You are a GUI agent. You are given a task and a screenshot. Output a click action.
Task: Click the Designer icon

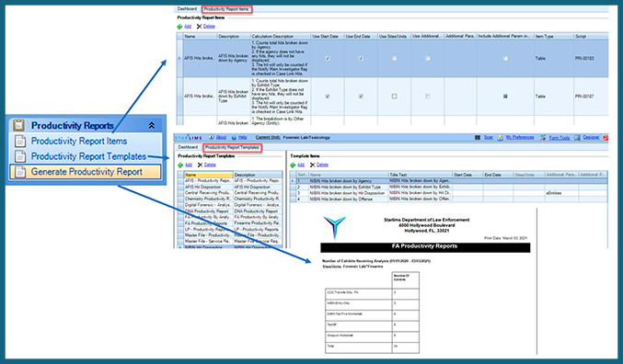577,138
